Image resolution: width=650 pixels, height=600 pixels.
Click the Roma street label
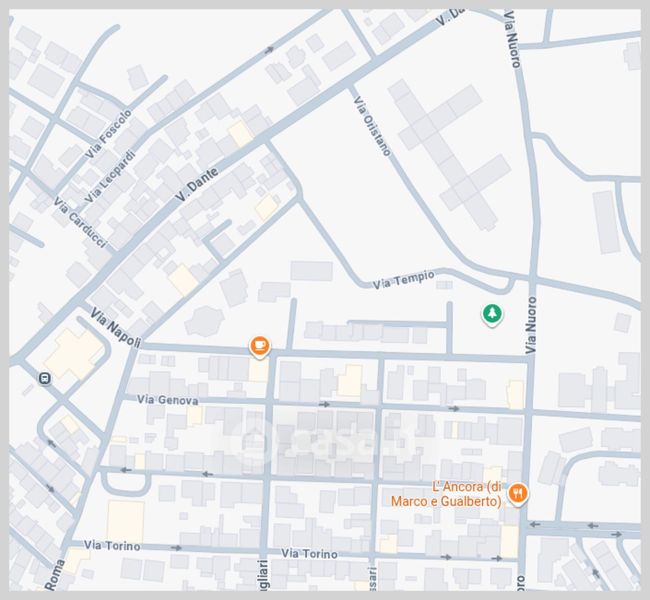54,574
